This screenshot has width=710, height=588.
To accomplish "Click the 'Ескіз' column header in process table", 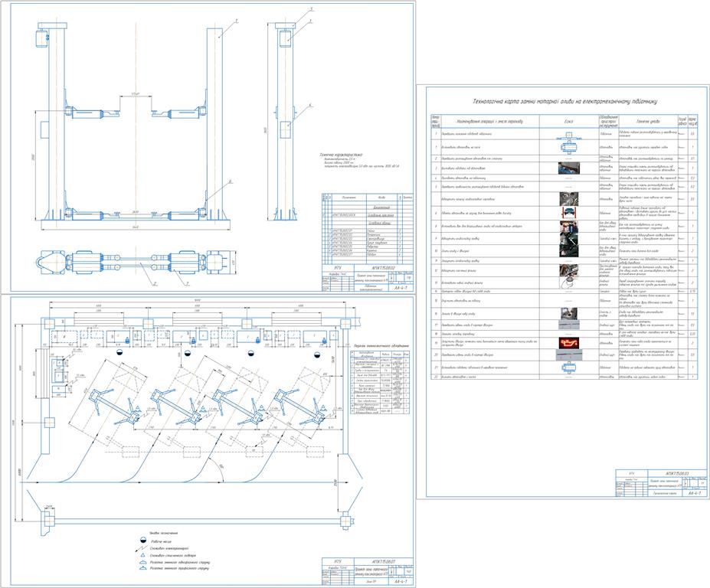I will 569,121.
